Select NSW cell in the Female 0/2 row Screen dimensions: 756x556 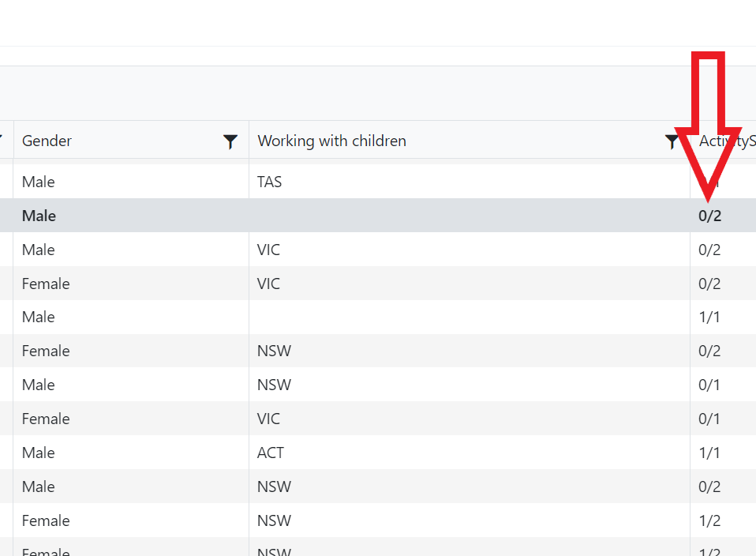tap(275, 351)
